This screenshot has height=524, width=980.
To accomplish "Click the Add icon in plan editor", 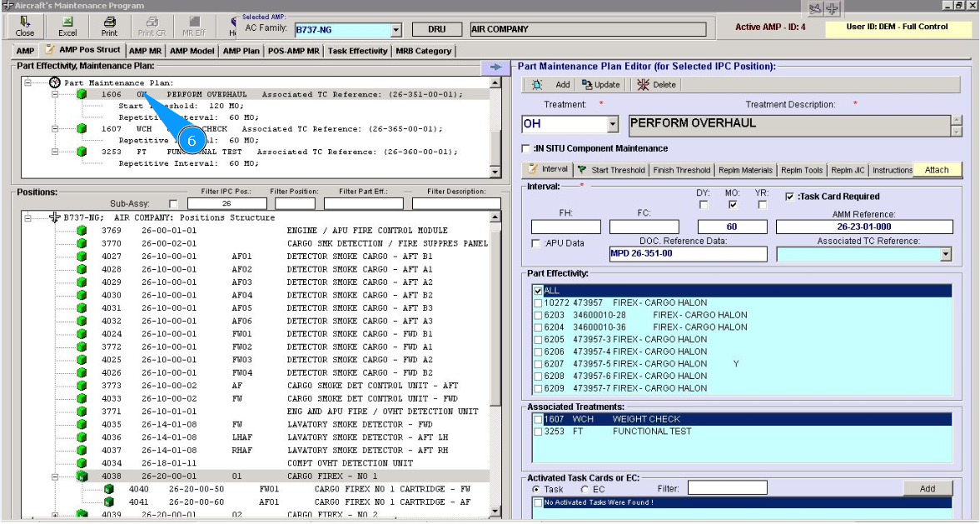I will click(537, 85).
